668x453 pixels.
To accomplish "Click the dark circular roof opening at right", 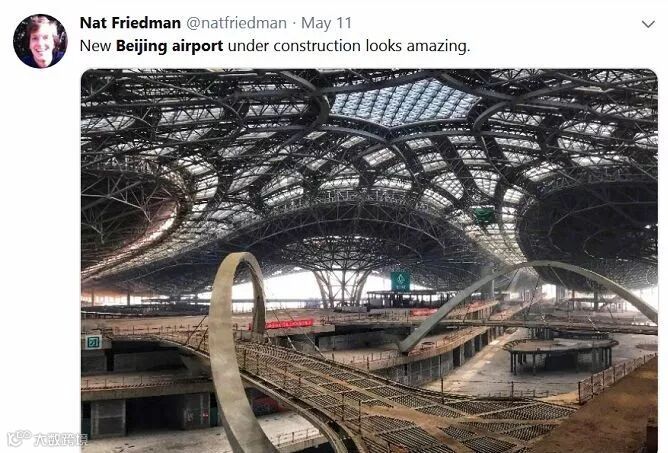I will coord(590,232).
